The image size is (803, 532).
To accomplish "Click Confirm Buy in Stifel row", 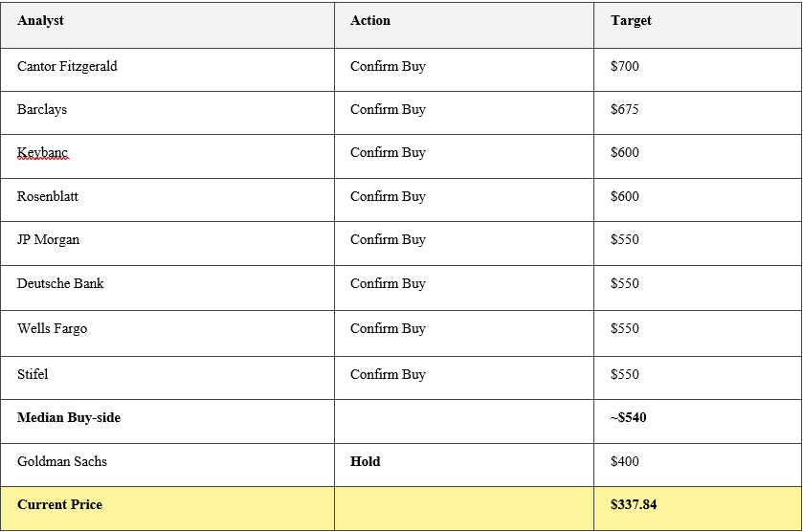I will click(x=389, y=375).
